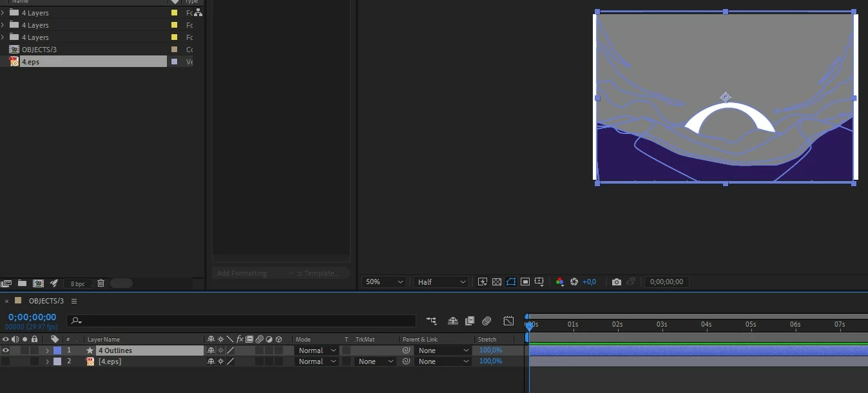Toggle continuous rasterize on 4 Outlines
The height and width of the screenshot is (393, 868).
click(220, 350)
